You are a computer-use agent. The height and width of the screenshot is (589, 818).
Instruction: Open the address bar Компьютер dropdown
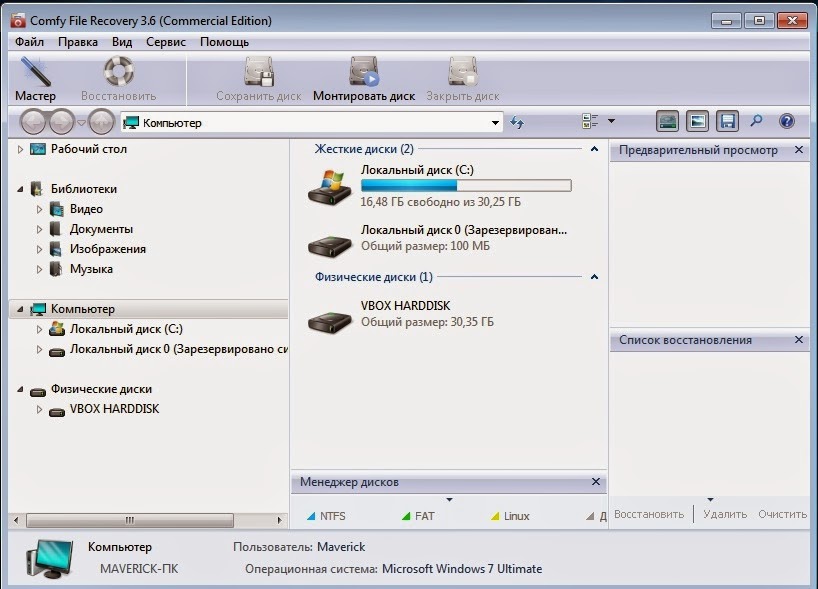(x=495, y=123)
